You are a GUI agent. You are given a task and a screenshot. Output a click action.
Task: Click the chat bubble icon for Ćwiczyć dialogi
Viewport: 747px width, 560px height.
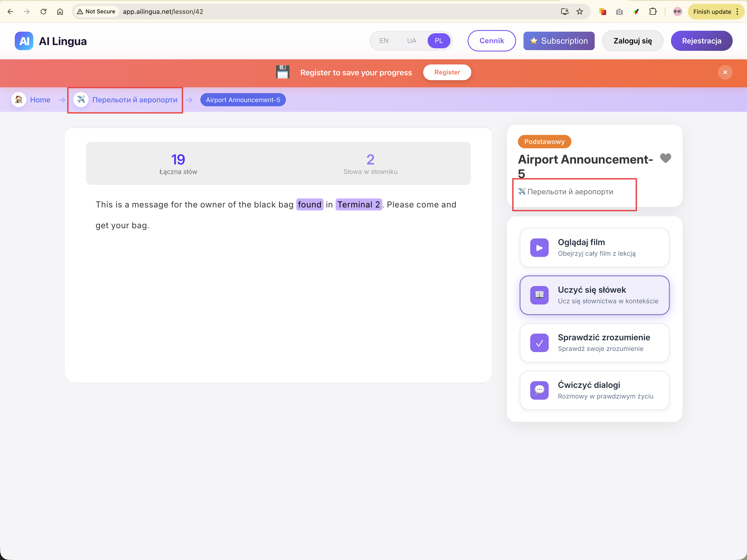(x=539, y=390)
